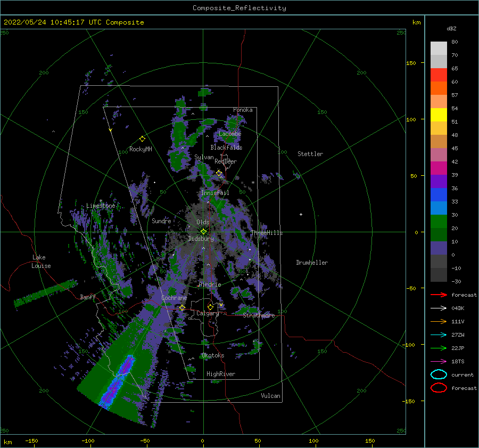The height and width of the screenshot is (448, 479).
Task: Click the Sylvan label
Action: click(204, 157)
